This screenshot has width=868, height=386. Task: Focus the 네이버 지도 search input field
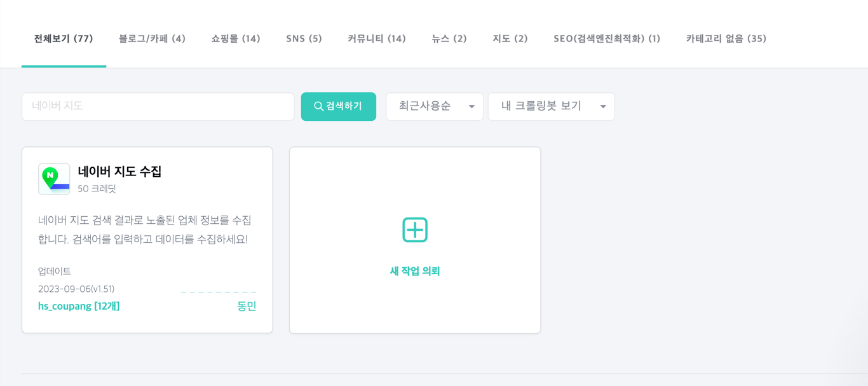158,106
